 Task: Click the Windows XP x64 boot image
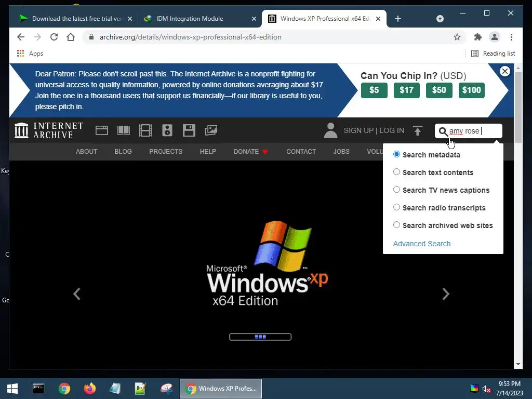tap(261, 264)
